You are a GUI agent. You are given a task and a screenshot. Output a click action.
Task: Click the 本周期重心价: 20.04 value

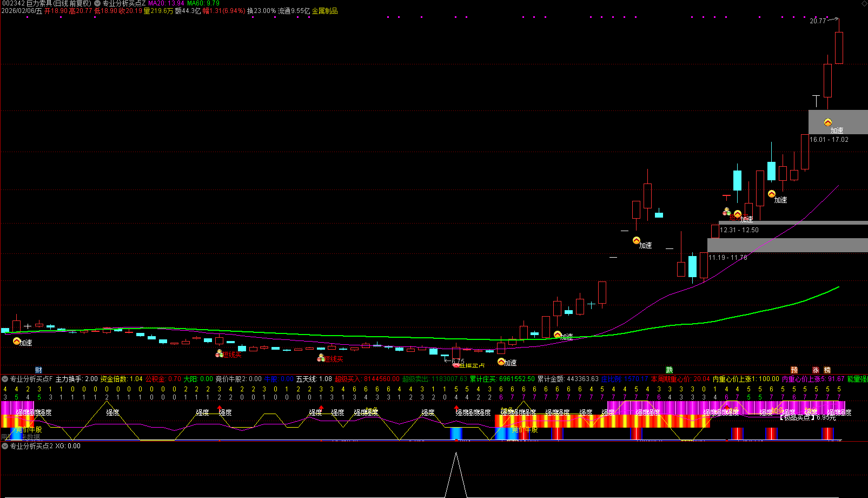point(680,379)
